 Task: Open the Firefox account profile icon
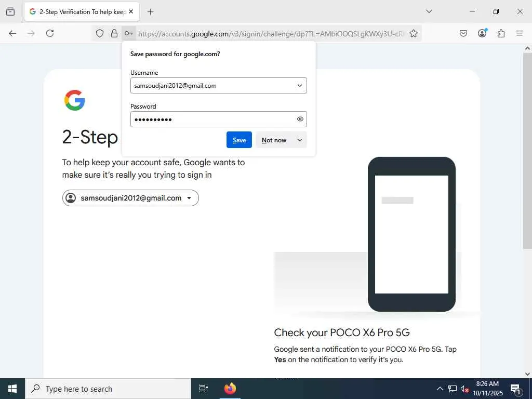[x=482, y=33]
